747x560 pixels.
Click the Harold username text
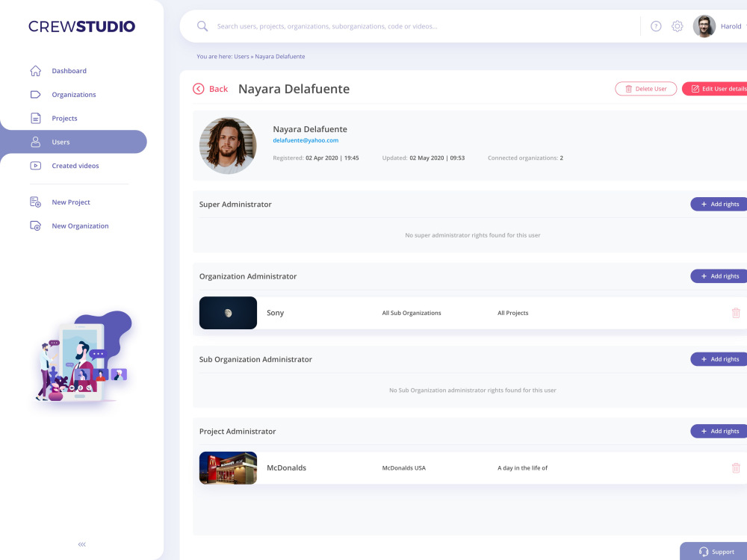pyautogui.click(x=731, y=26)
